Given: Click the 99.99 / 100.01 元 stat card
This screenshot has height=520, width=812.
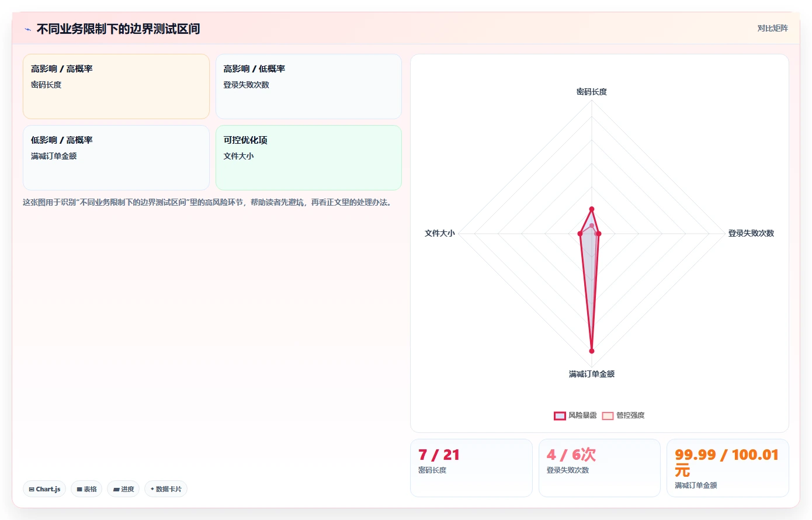Looking at the screenshot, I should pyautogui.click(x=728, y=468).
